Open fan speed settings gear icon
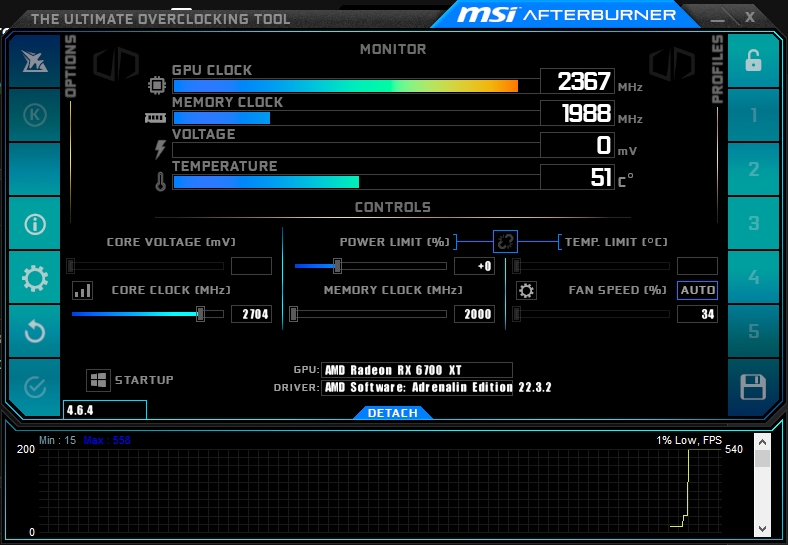This screenshot has height=545, width=788. click(526, 290)
